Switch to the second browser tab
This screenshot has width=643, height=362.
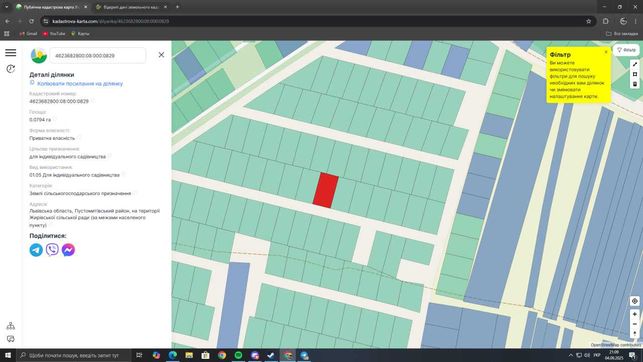(131, 7)
